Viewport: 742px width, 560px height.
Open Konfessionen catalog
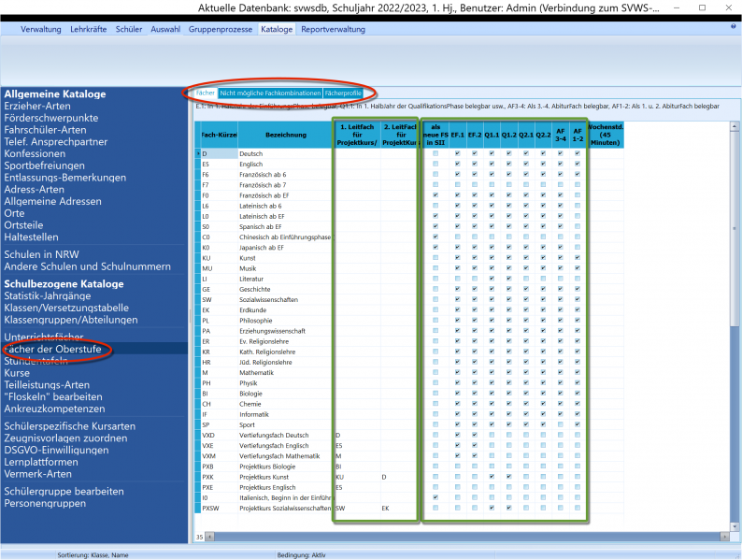[x=35, y=153]
